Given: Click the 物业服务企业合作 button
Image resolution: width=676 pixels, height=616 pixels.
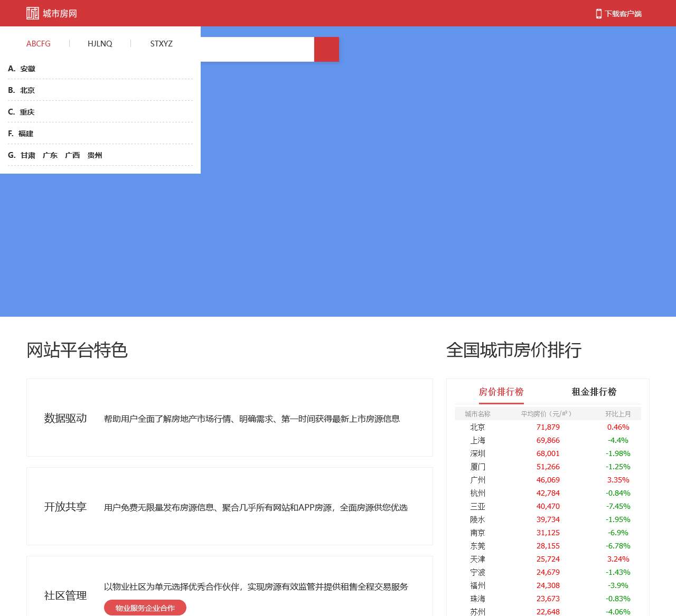Looking at the screenshot, I should click(x=145, y=608).
